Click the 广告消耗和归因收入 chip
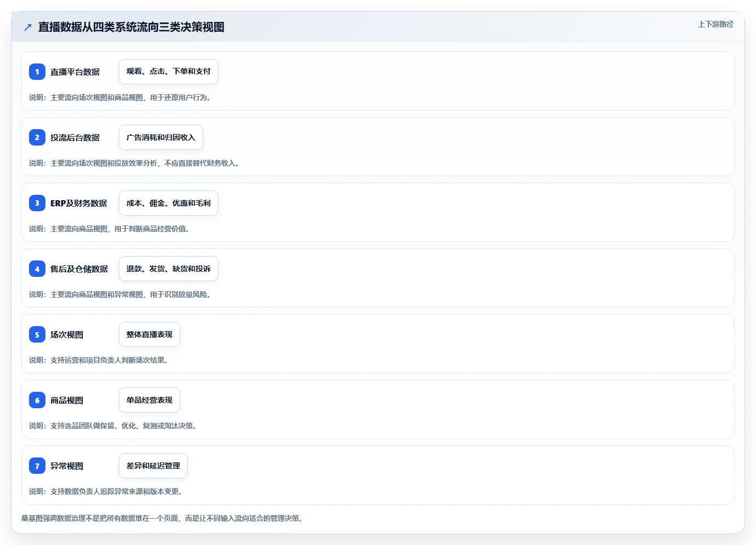 click(x=161, y=137)
